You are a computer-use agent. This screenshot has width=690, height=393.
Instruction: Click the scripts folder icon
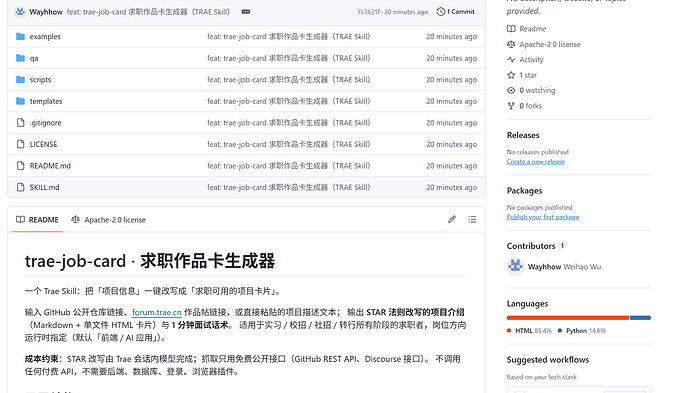tap(20, 80)
